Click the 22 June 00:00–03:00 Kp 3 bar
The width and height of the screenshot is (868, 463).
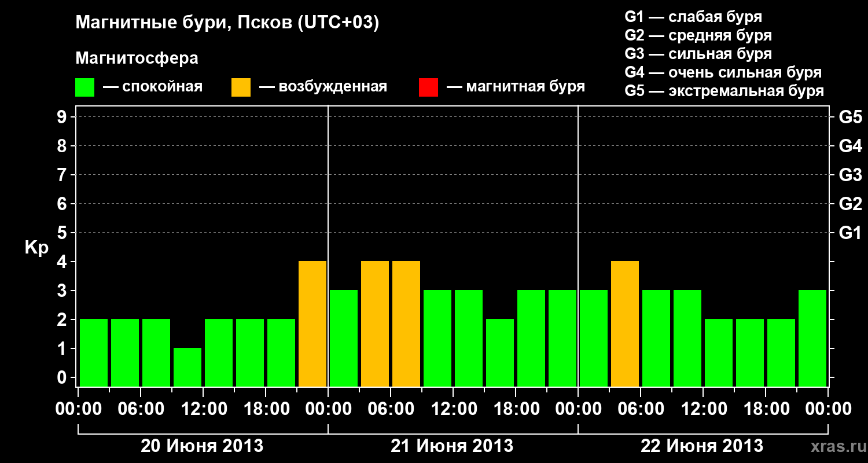coord(594,338)
